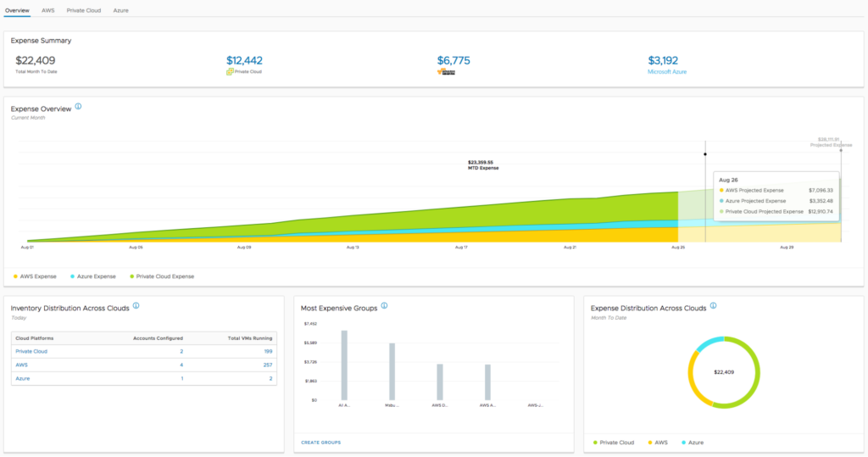Open Private Cloud in the Cloud Platforms table
This screenshot has height=457, width=868.
pyautogui.click(x=31, y=350)
